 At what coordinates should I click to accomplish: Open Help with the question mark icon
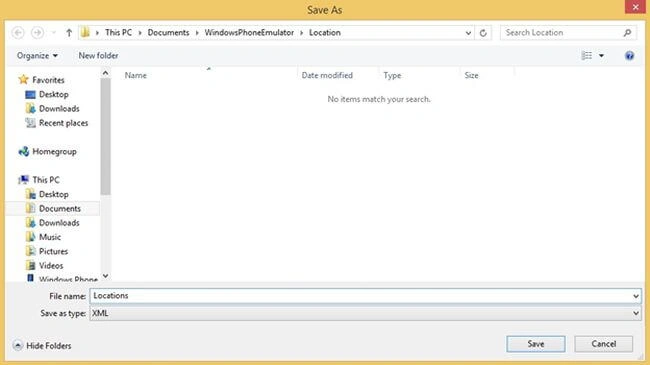point(629,55)
